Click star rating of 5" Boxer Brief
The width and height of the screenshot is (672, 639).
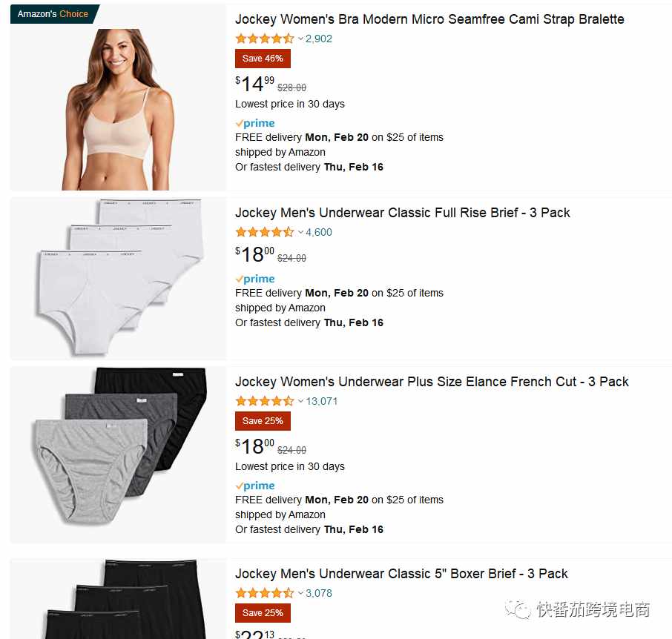pyautogui.click(x=265, y=593)
